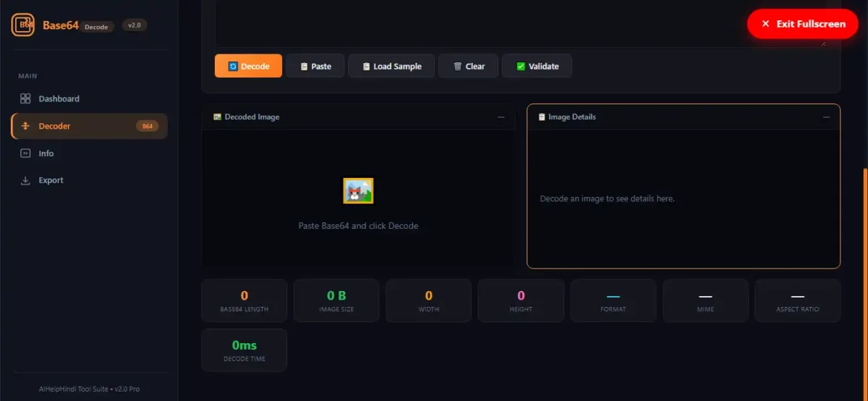
Task: Click the Base64 Length stat card
Action: pyautogui.click(x=244, y=300)
